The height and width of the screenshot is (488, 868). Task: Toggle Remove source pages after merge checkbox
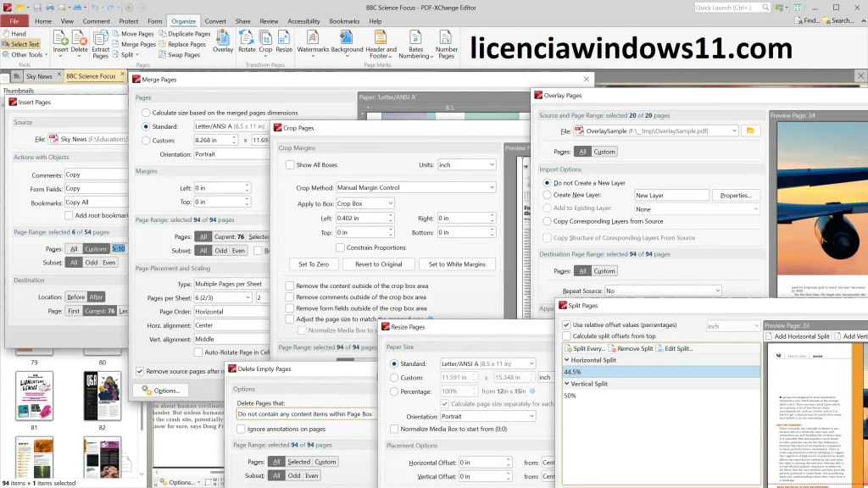pos(140,372)
